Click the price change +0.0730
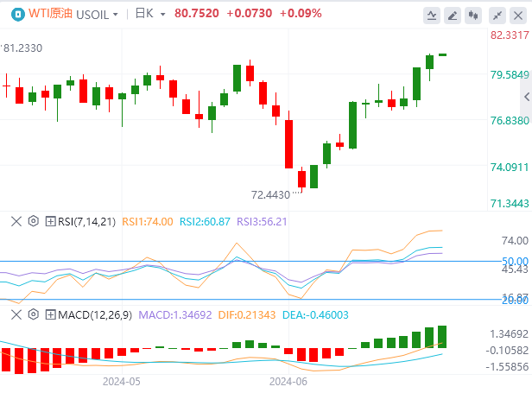Image resolution: width=532 pixels, height=393 pixels. (x=250, y=13)
